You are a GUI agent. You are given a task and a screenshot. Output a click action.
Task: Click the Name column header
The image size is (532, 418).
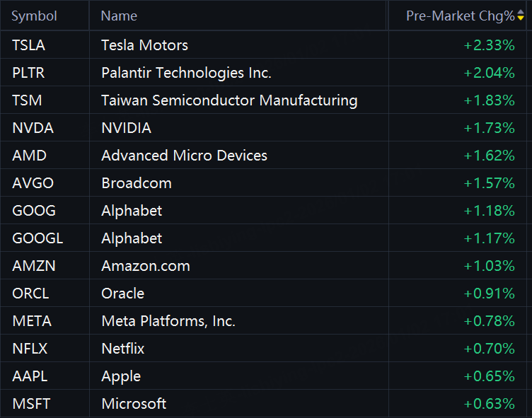pyautogui.click(x=119, y=16)
